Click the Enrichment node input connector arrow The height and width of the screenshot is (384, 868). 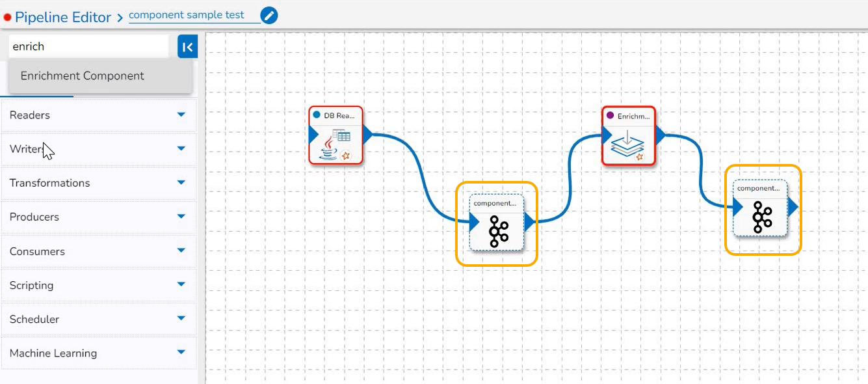[607, 135]
